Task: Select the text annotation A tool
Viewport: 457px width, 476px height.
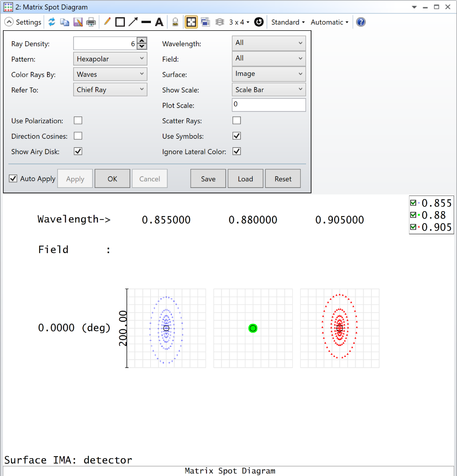Action: click(159, 22)
